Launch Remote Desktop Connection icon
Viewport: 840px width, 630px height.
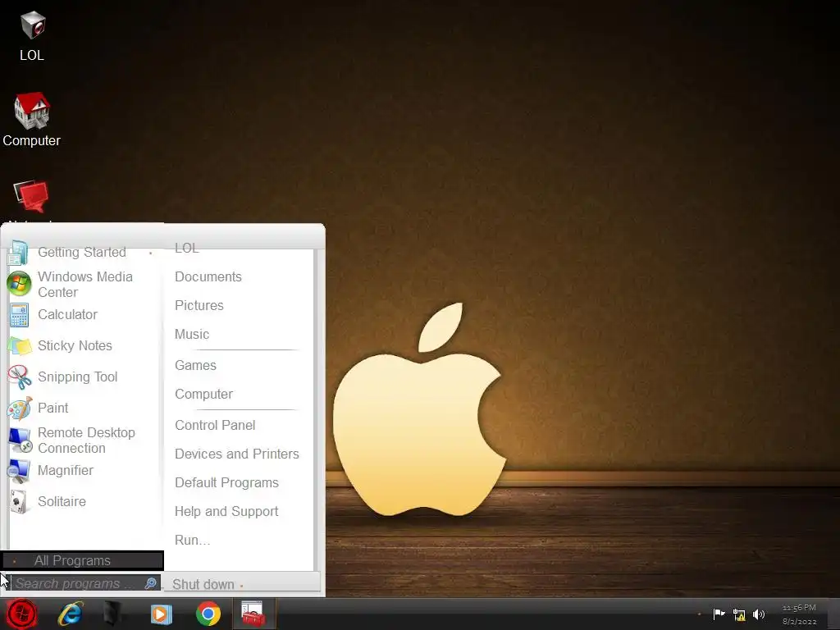click(19, 440)
